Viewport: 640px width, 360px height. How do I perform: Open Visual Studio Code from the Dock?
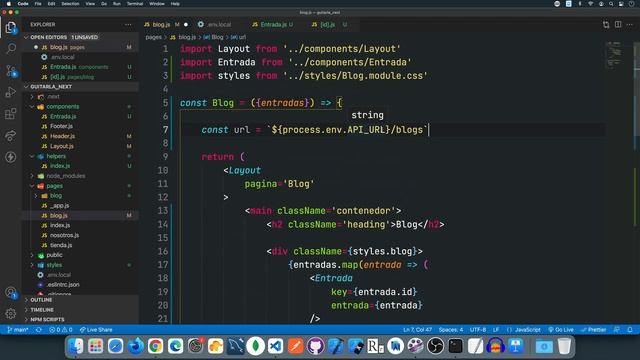(276, 346)
